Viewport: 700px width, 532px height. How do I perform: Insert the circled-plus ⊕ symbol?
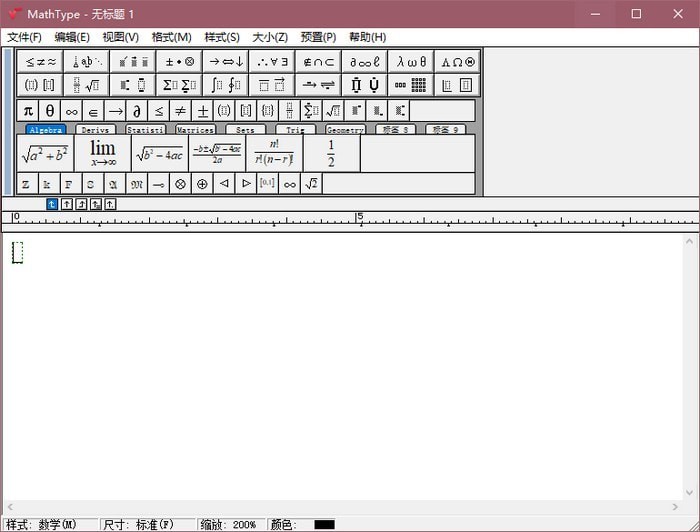point(202,184)
